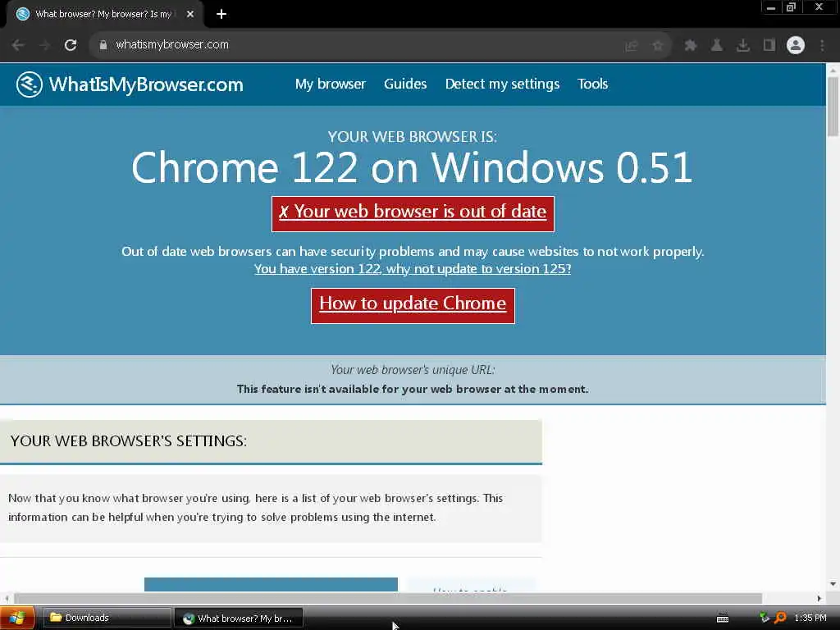The image size is (840, 630).
Task: Open Detect my settings menu
Action: tap(503, 84)
